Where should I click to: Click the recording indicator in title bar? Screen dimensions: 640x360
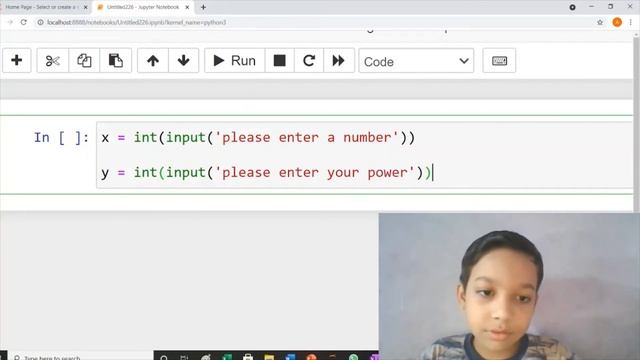point(572,7)
